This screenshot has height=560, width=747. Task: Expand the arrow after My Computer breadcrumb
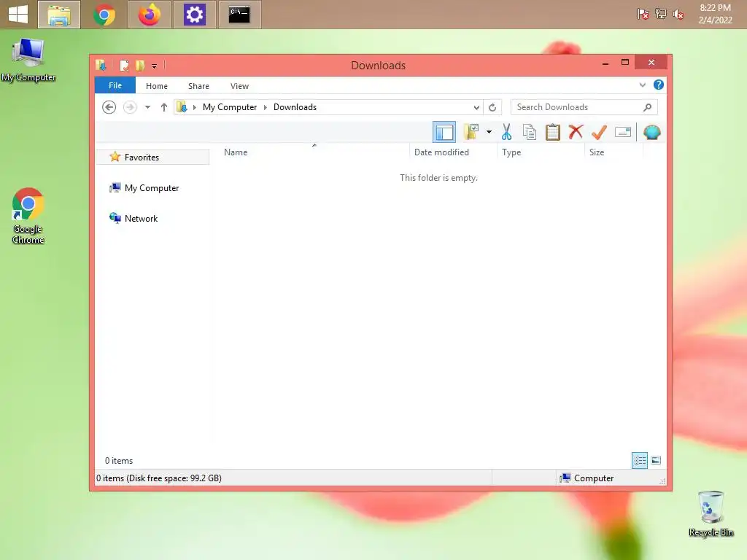point(266,107)
